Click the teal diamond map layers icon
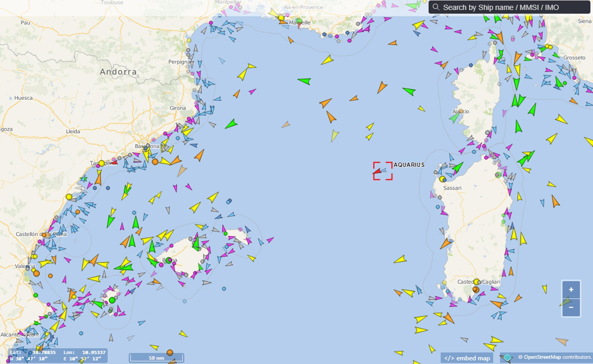The width and height of the screenshot is (593, 364). pyautogui.click(x=507, y=357)
